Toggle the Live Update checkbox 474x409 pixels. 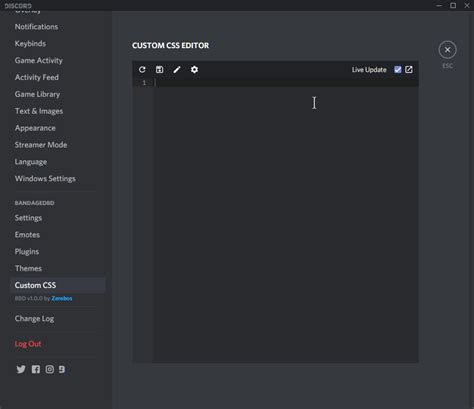point(398,69)
